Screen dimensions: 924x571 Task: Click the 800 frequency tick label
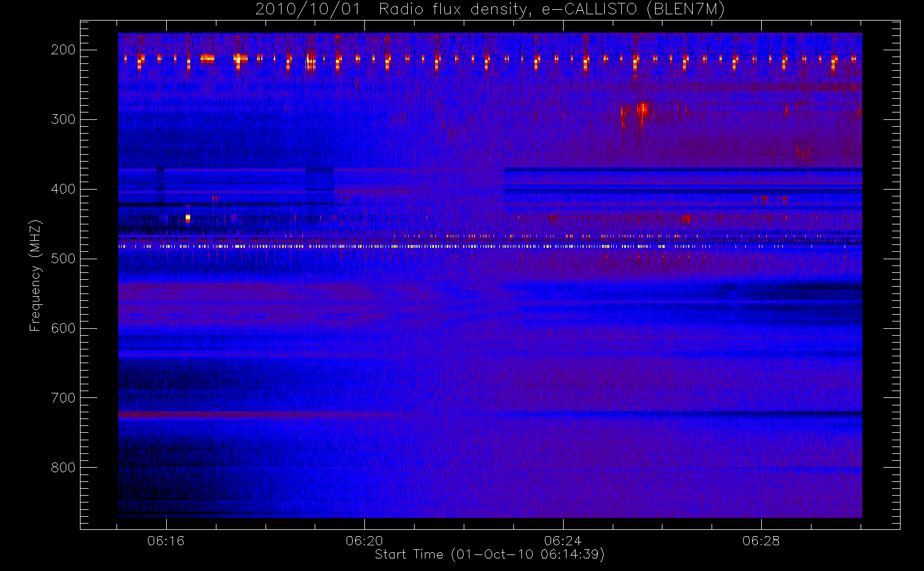click(x=63, y=468)
